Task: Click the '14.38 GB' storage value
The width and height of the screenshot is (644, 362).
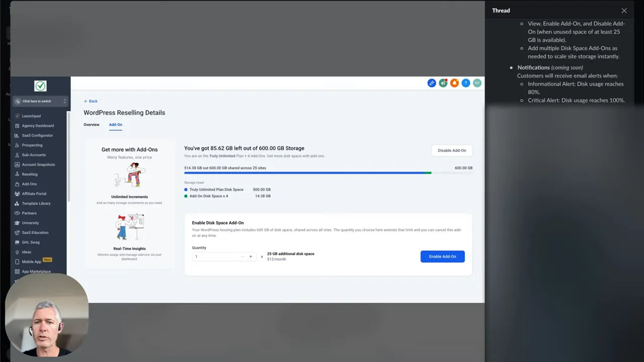Action: pos(263,196)
